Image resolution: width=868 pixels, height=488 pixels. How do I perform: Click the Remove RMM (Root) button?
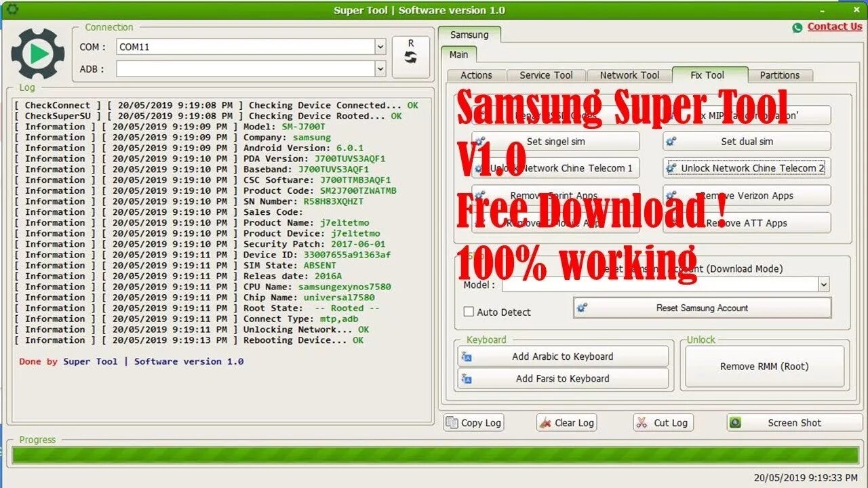pyautogui.click(x=764, y=367)
